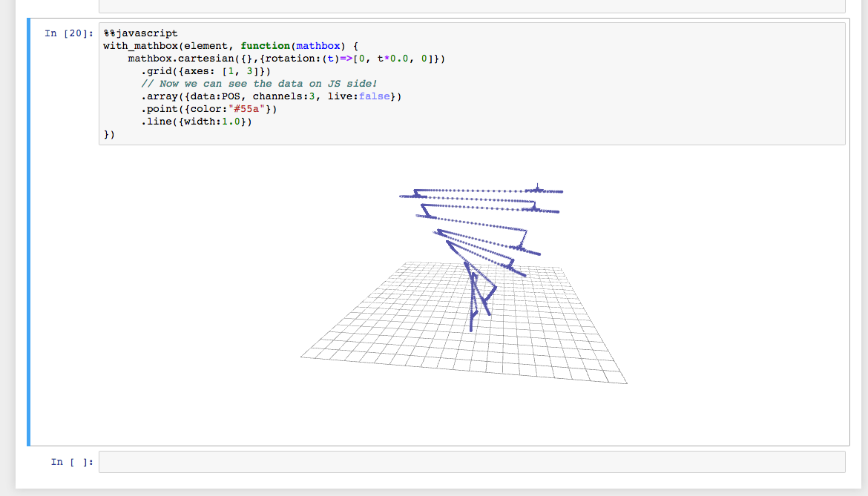Click the %%javascript magic line

[x=141, y=33]
